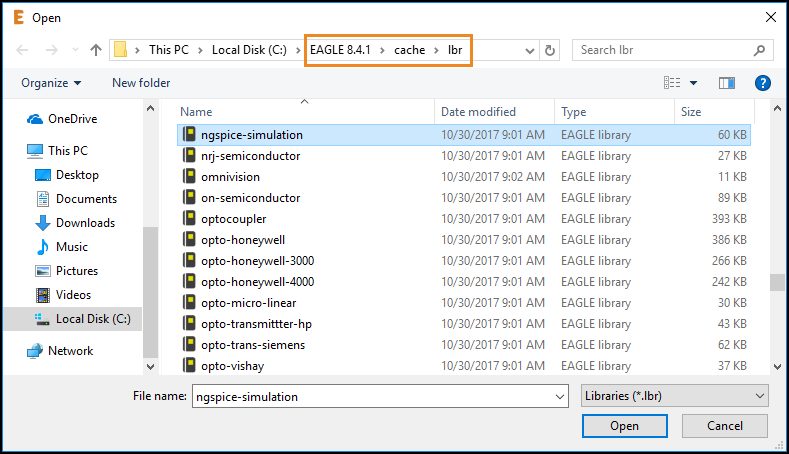Screen dimensions: 789x454
Task: Change view layout icon
Action: pyautogui.click(x=672, y=83)
